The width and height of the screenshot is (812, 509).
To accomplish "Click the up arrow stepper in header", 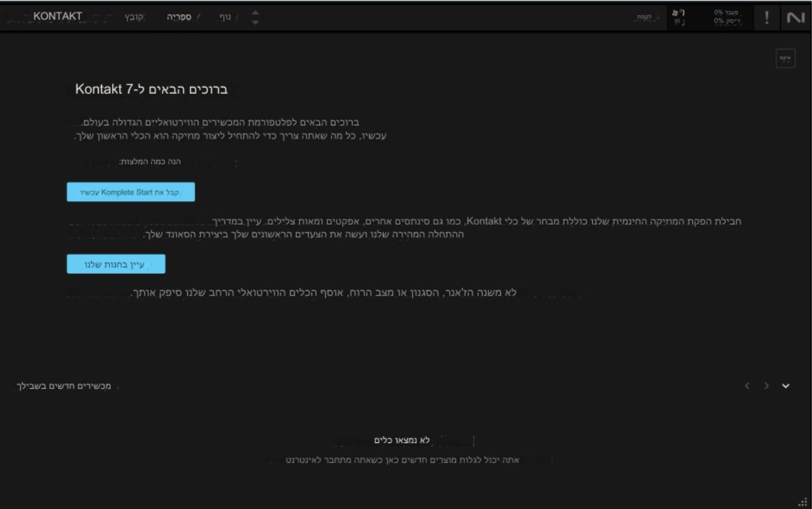I will pyautogui.click(x=256, y=12).
